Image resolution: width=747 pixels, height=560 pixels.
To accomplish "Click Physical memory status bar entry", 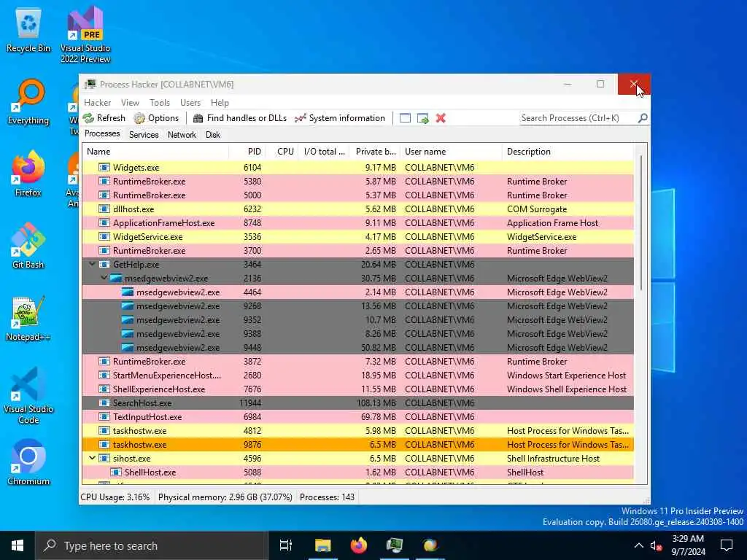I will pyautogui.click(x=225, y=497).
